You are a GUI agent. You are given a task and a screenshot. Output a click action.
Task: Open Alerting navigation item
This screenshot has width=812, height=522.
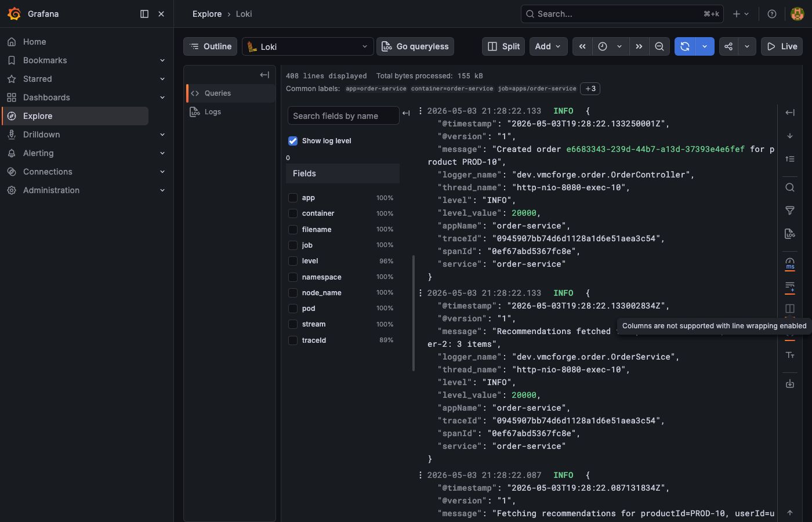38,153
